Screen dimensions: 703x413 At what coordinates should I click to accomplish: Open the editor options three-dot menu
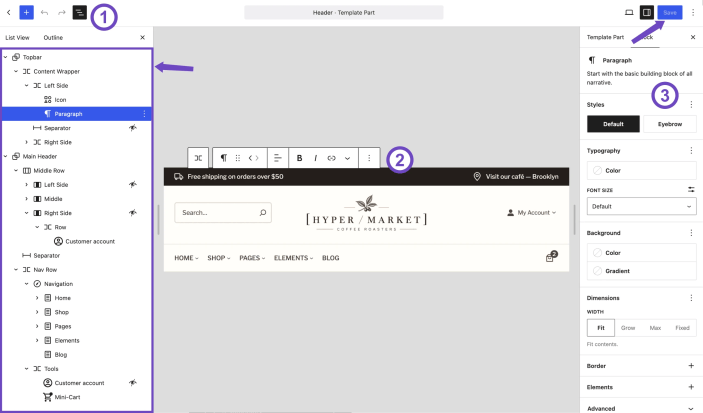coord(693,13)
